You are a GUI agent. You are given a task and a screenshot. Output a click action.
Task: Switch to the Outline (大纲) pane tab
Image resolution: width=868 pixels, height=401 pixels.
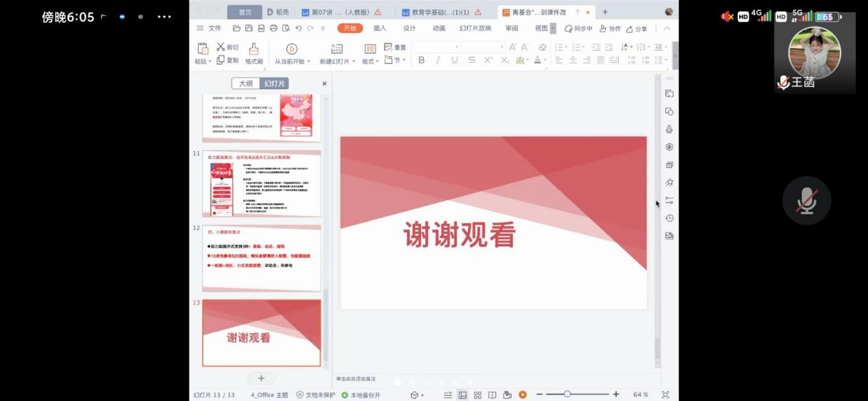click(x=245, y=84)
